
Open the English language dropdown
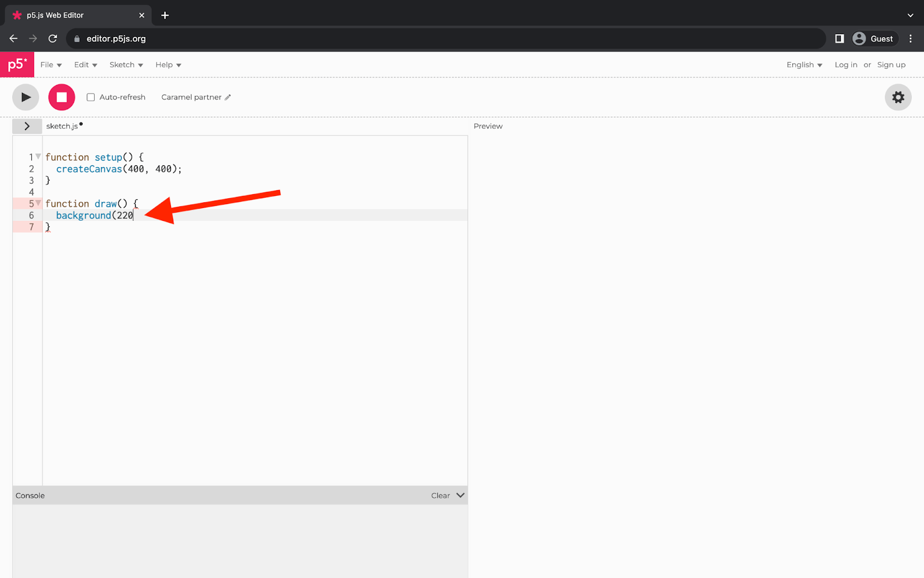[803, 64]
